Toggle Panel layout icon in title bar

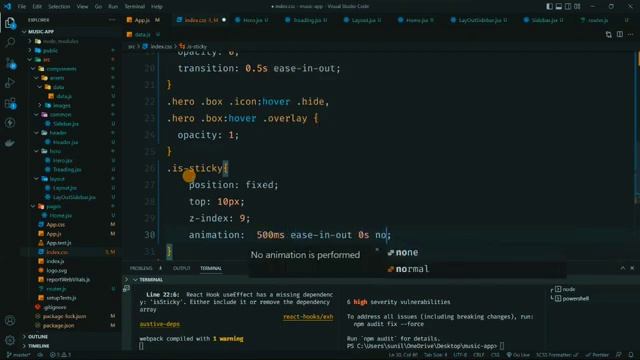pos(559,7)
